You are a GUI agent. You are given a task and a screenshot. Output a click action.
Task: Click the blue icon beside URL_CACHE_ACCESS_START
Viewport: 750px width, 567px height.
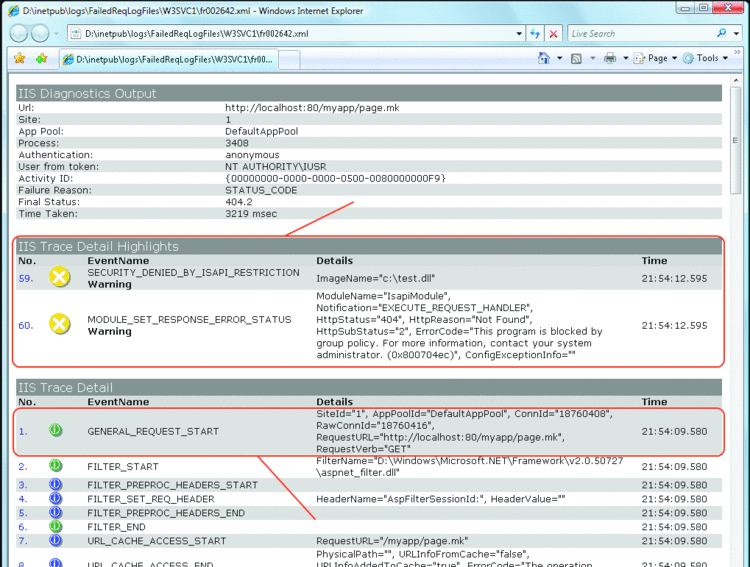55,540
